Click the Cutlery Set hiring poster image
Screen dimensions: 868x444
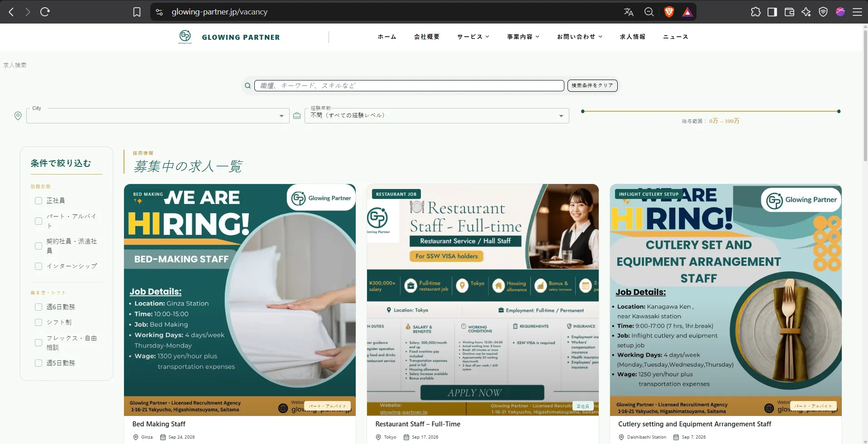pos(726,300)
